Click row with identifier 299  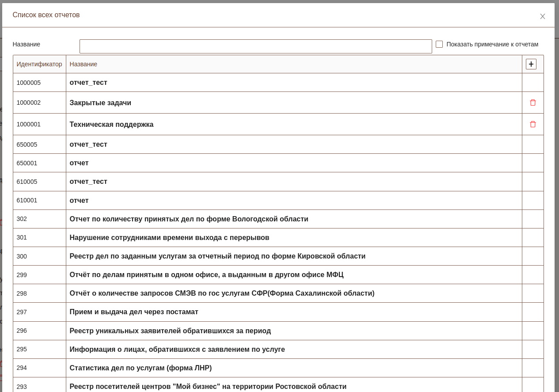click(22, 275)
